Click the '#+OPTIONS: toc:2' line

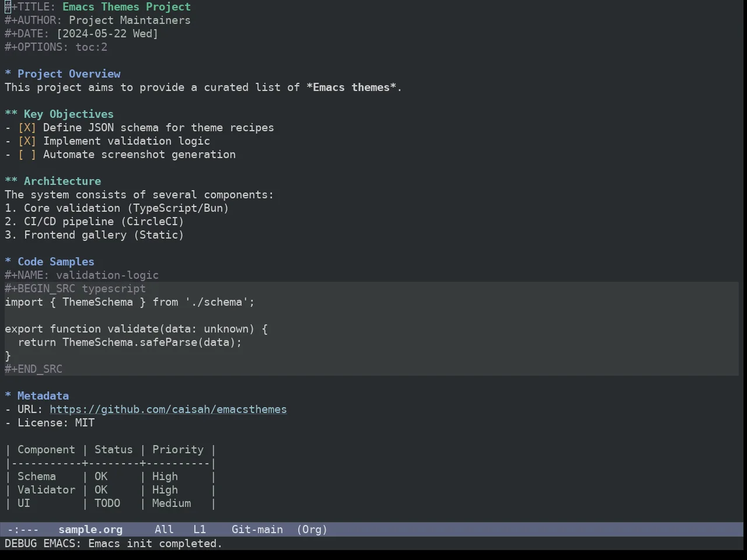56,47
